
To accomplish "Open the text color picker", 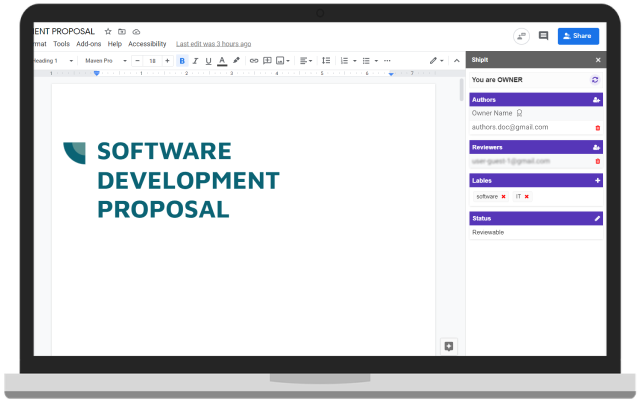I will pyautogui.click(x=222, y=61).
